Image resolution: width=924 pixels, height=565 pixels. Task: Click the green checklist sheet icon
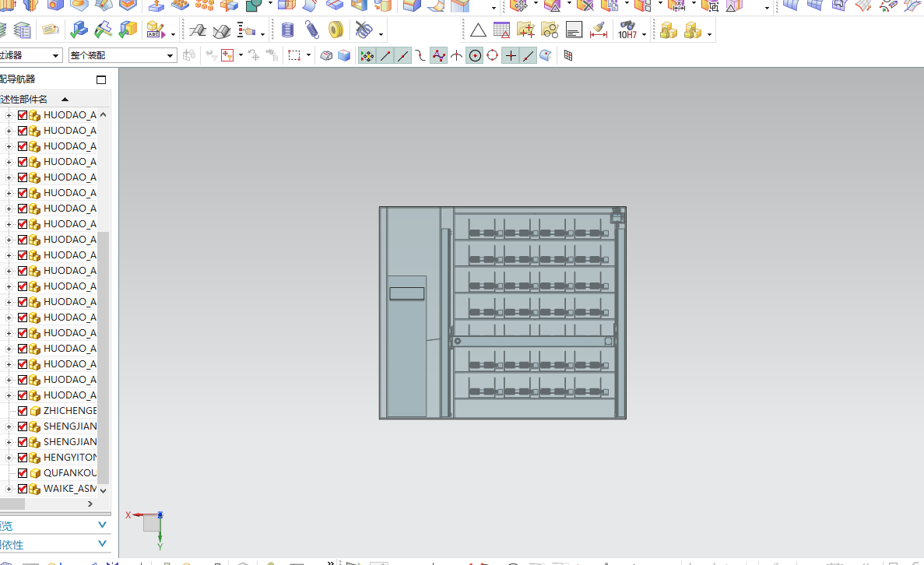[x=22, y=30]
